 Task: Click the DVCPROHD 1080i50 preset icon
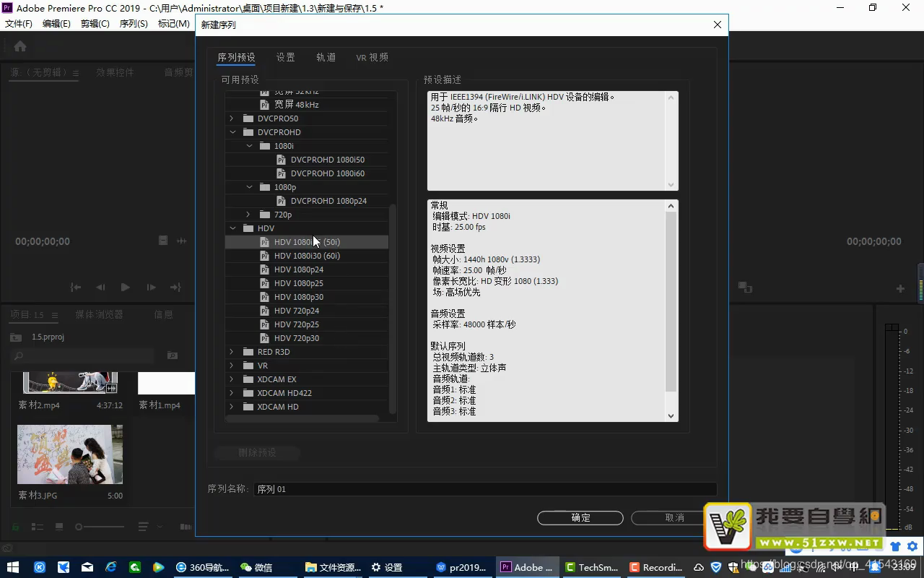(x=282, y=160)
